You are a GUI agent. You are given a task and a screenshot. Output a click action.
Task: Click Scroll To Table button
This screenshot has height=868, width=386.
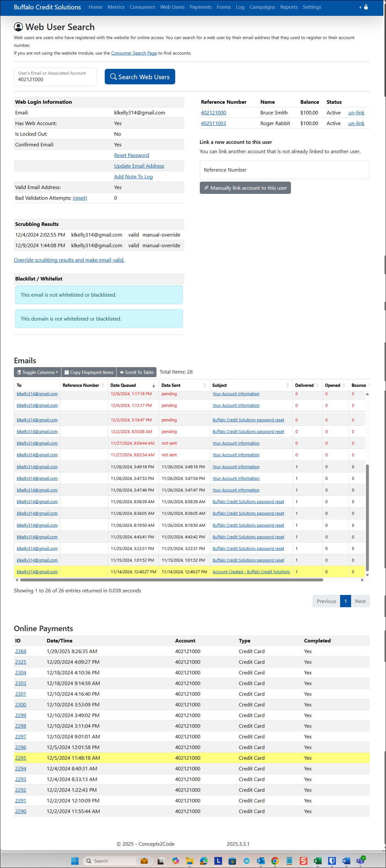click(136, 372)
